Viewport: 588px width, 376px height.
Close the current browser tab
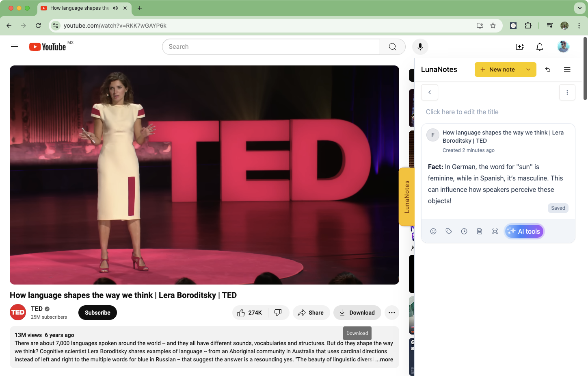point(125,8)
